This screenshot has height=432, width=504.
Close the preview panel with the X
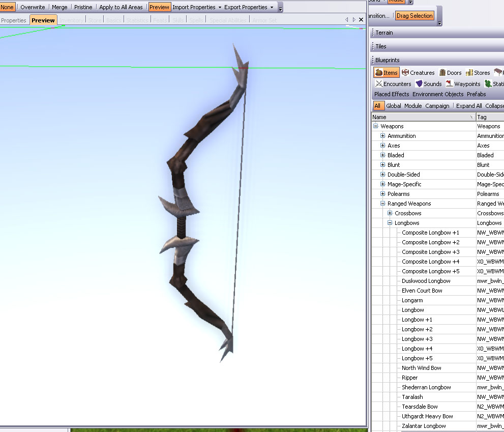coord(361,20)
